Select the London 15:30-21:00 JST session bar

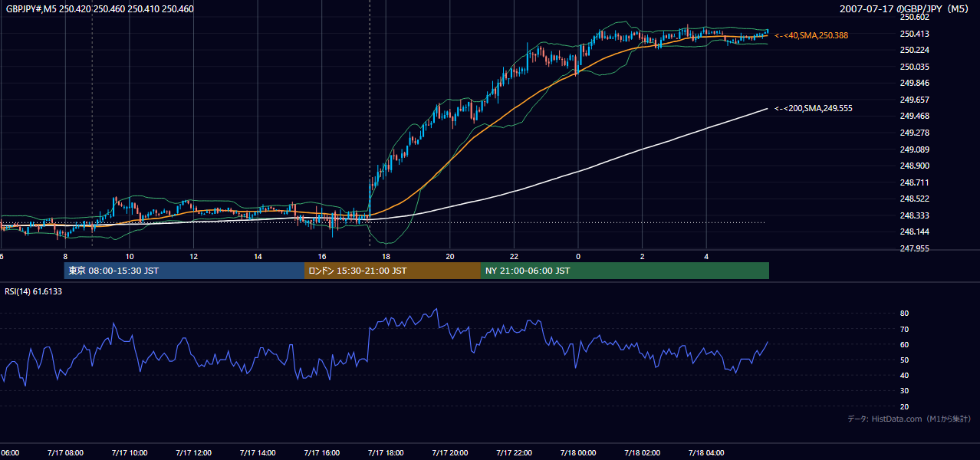point(393,271)
